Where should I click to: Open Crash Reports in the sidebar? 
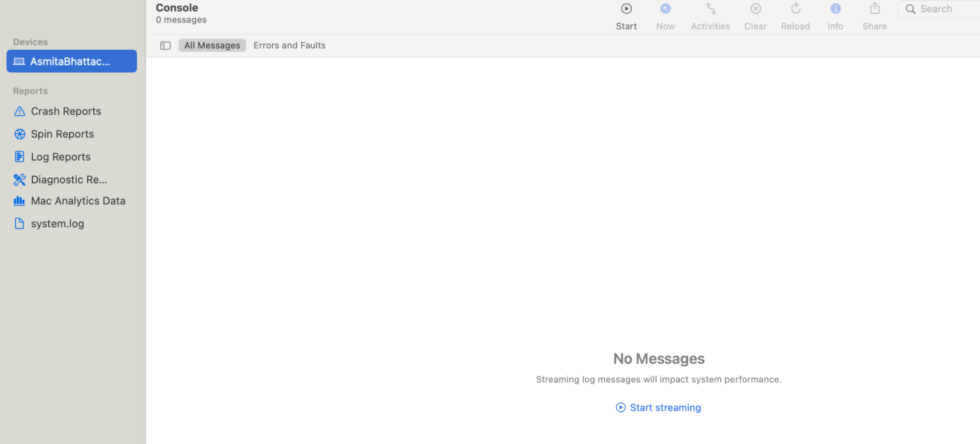pyautogui.click(x=66, y=111)
